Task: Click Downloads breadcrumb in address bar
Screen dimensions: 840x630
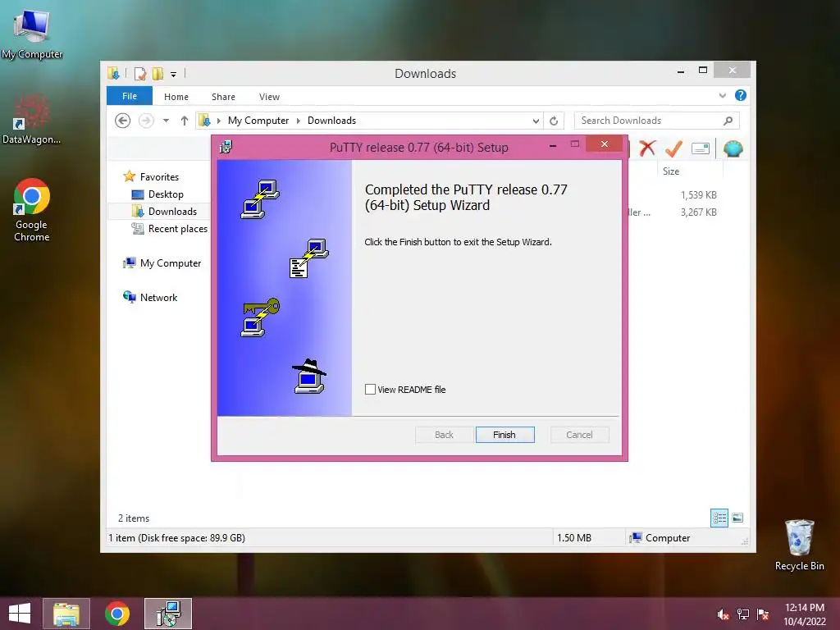Action: [x=331, y=121]
